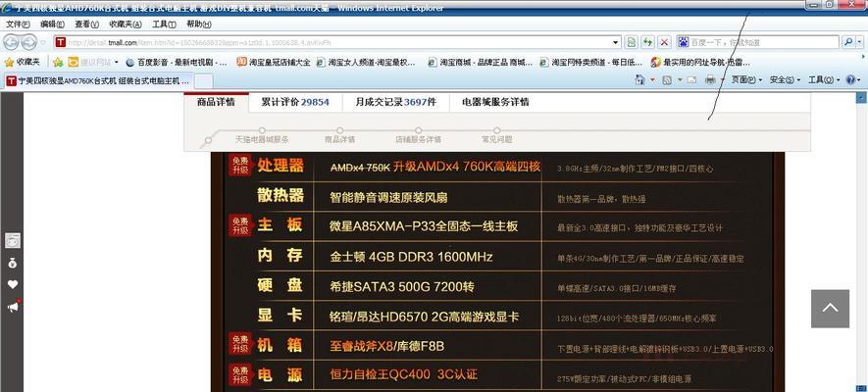Open search provider dropdown arrow

click(860, 42)
